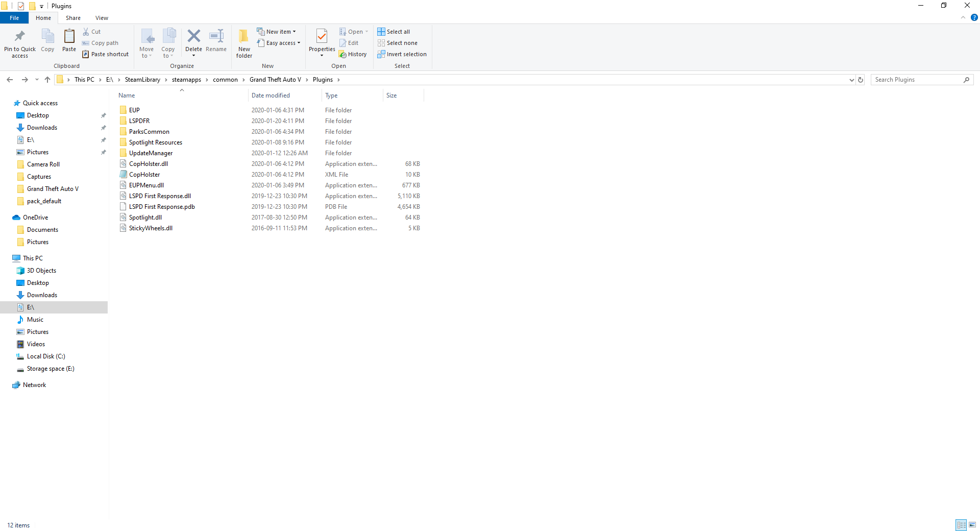This screenshot has height=531, width=980.
Task: Click the Search Plugins input box
Action: [x=917, y=80]
